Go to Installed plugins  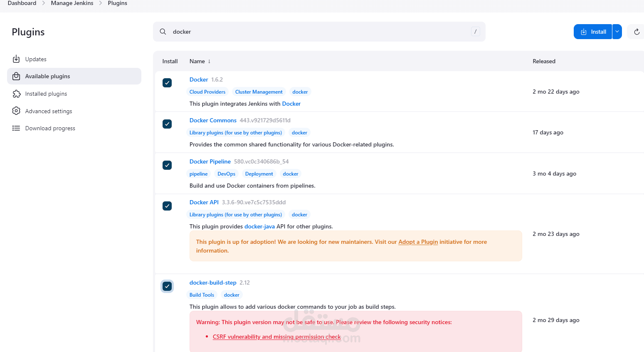click(x=74, y=94)
